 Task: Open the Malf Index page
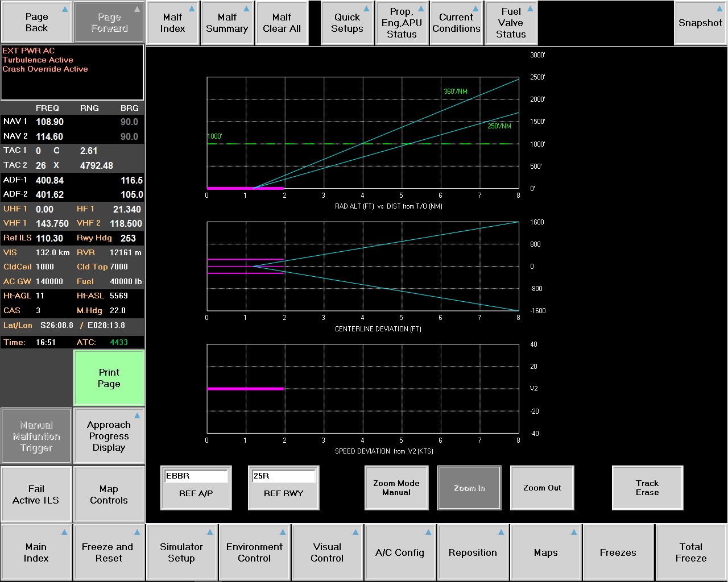pos(173,23)
